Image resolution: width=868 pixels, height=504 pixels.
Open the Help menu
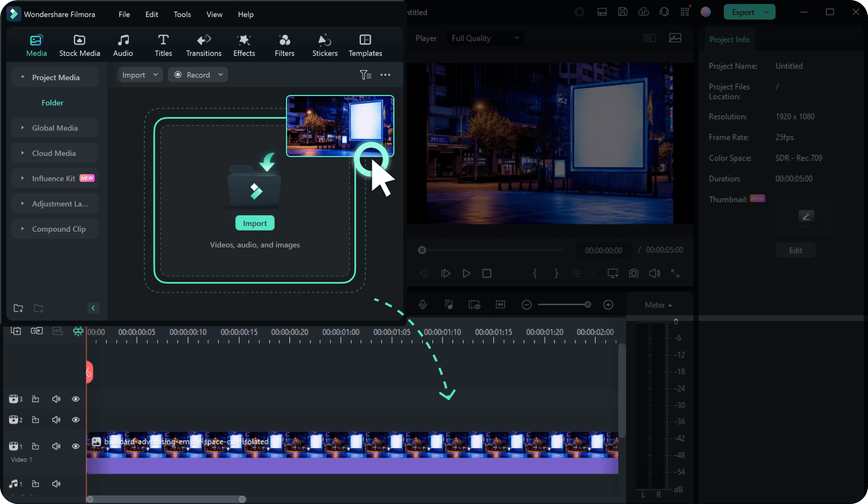[245, 14]
